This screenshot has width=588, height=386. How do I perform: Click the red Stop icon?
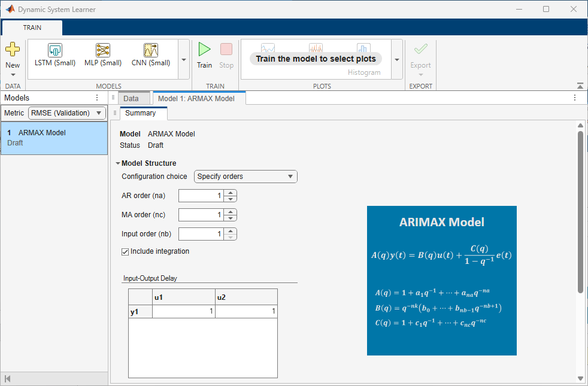pyautogui.click(x=226, y=49)
